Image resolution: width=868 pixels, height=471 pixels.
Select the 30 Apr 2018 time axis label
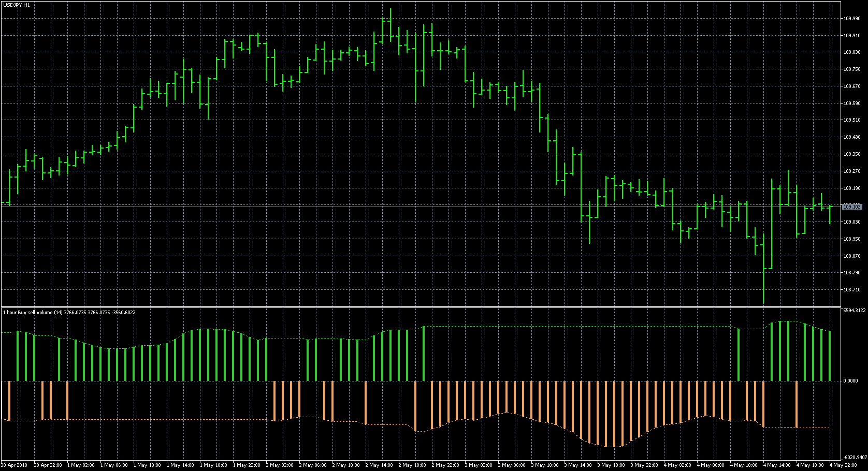(15, 465)
